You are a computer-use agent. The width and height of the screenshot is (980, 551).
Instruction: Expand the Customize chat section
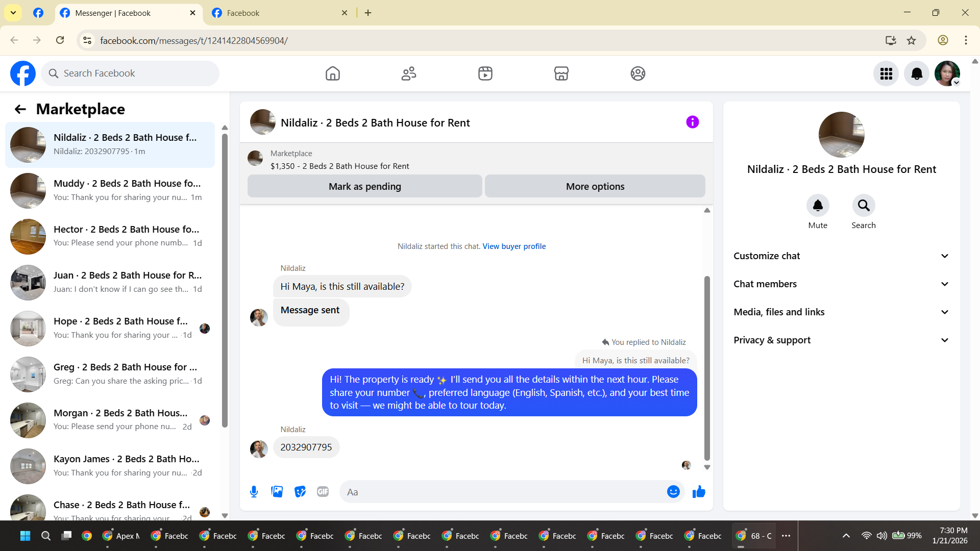click(841, 256)
